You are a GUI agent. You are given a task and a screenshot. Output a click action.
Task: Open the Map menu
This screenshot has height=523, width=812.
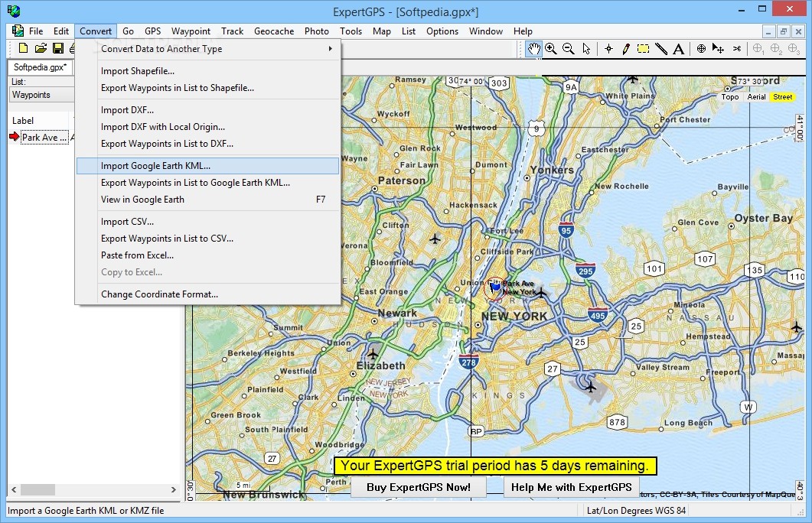382,31
